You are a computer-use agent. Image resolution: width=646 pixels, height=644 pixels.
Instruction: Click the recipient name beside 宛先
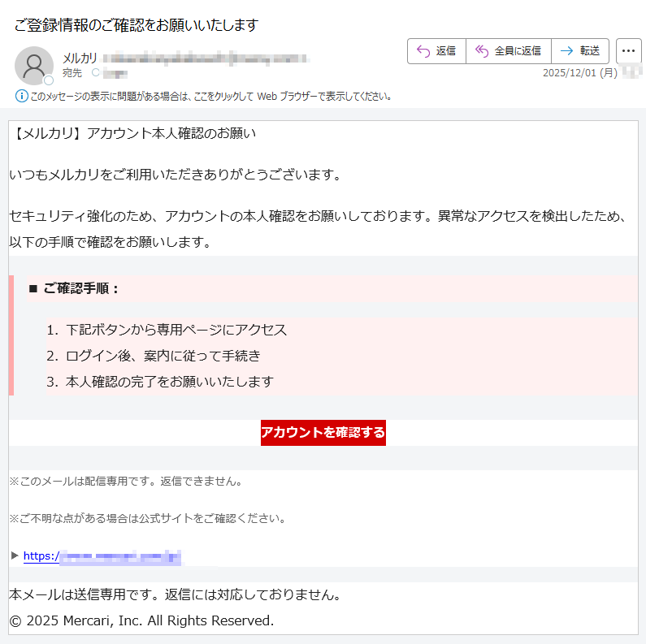tap(115, 73)
